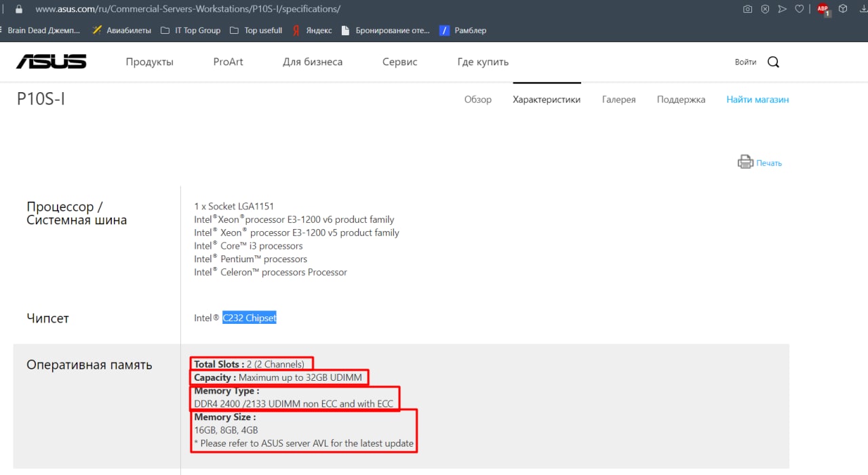
Task: Click the padlock site security icon
Action: (x=18, y=9)
